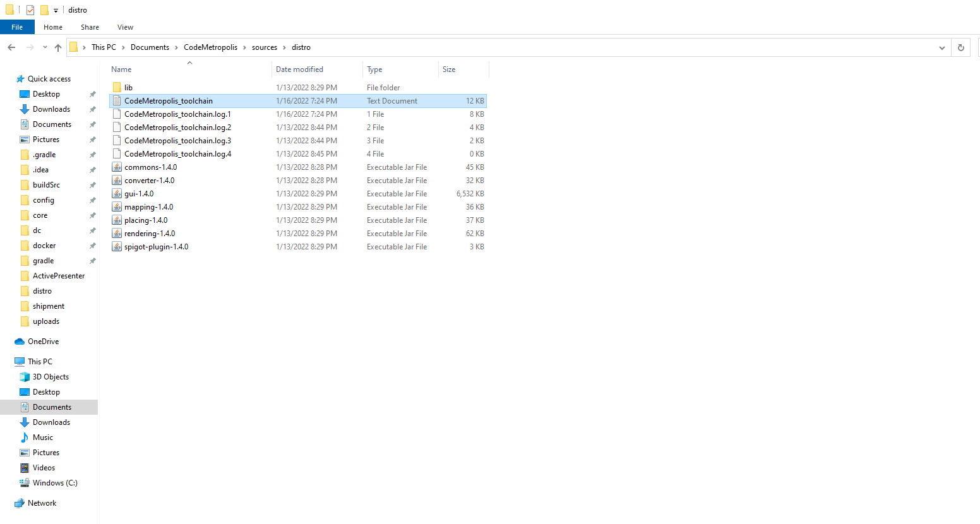Select the Downloads pinned entry under Quick access

[51, 109]
